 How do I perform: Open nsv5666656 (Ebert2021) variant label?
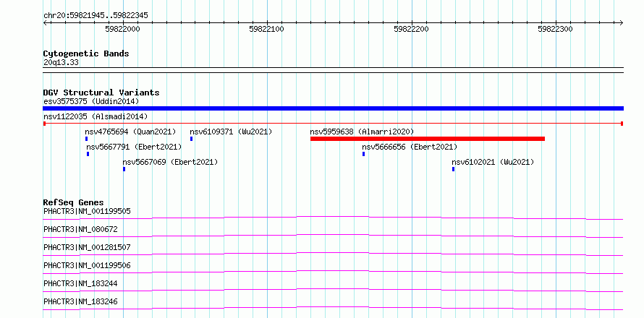click(x=410, y=147)
